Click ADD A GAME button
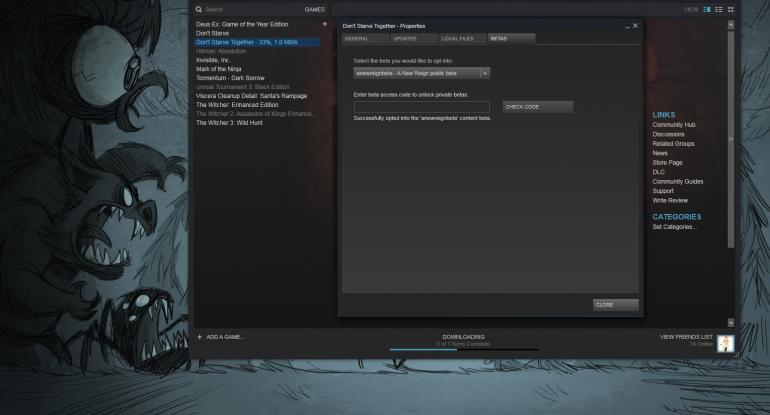Screen dimensions: 770x415 tap(224, 337)
